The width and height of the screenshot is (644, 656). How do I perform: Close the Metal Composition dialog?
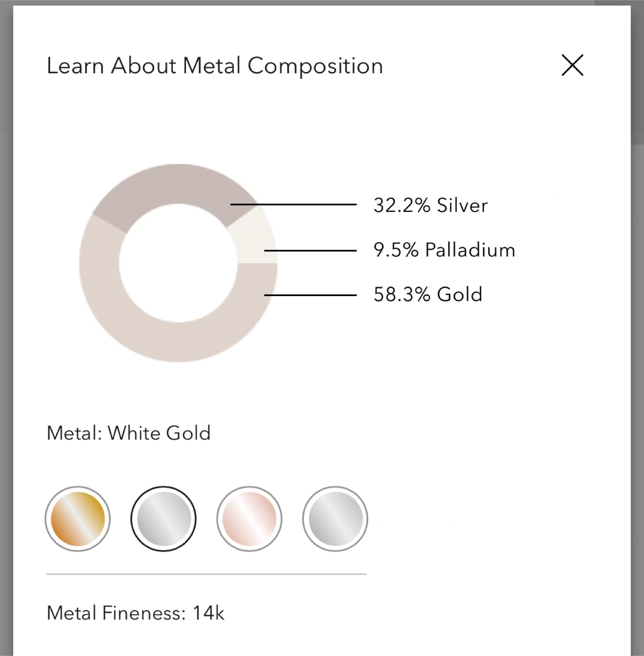click(x=572, y=65)
